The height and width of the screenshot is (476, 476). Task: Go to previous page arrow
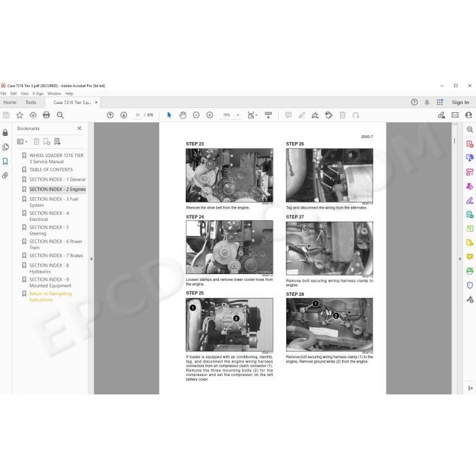110,115
